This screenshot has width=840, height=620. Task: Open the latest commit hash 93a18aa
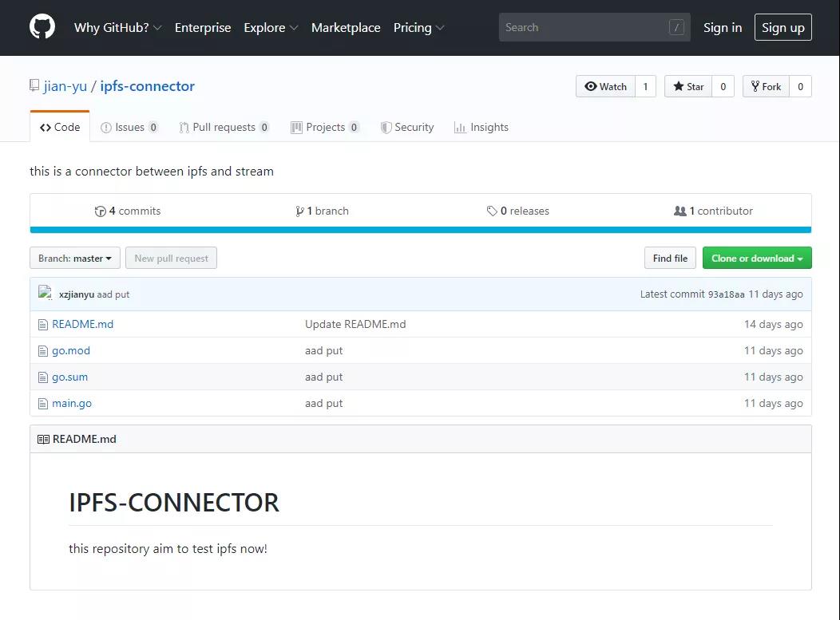[726, 294]
